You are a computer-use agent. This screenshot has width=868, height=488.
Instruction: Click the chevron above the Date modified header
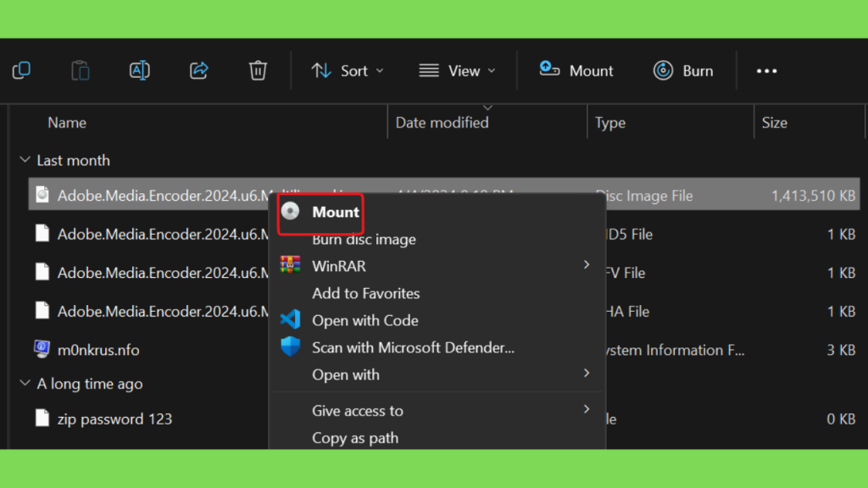[487, 108]
